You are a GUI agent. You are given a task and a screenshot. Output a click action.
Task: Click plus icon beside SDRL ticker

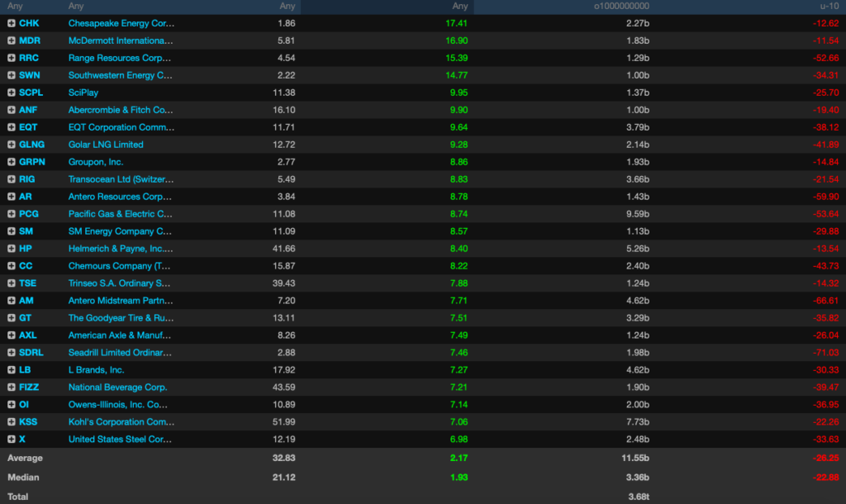coord(12,352)
